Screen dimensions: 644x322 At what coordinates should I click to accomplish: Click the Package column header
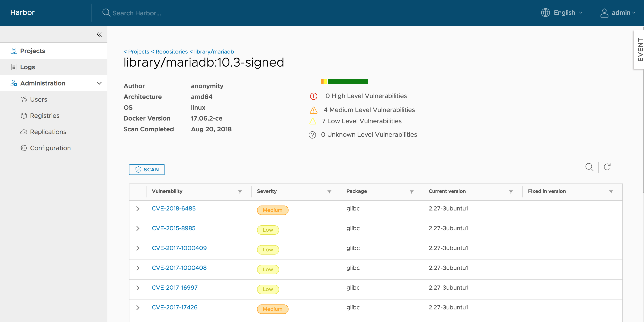coord(357,191)
